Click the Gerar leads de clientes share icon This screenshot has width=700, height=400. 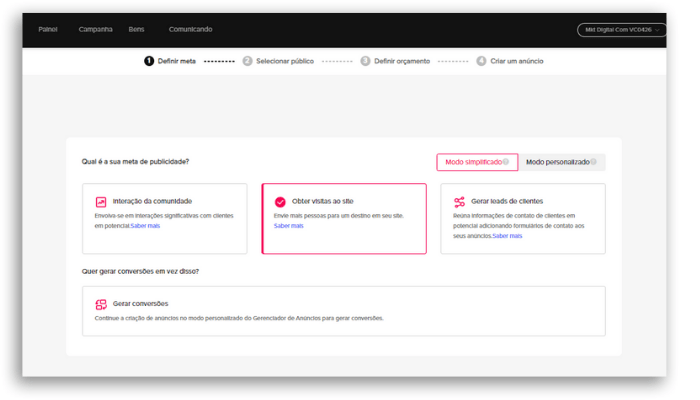pos(459,202)
